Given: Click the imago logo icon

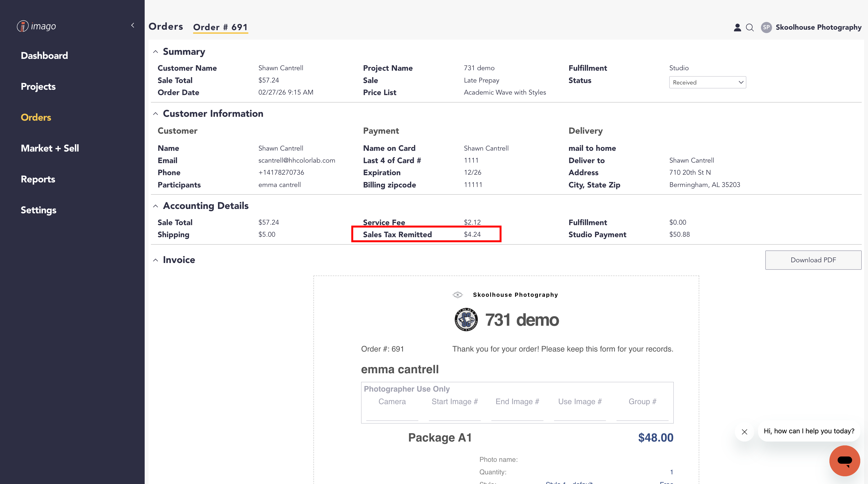Looking at the screenshot, I should point(23,26).
